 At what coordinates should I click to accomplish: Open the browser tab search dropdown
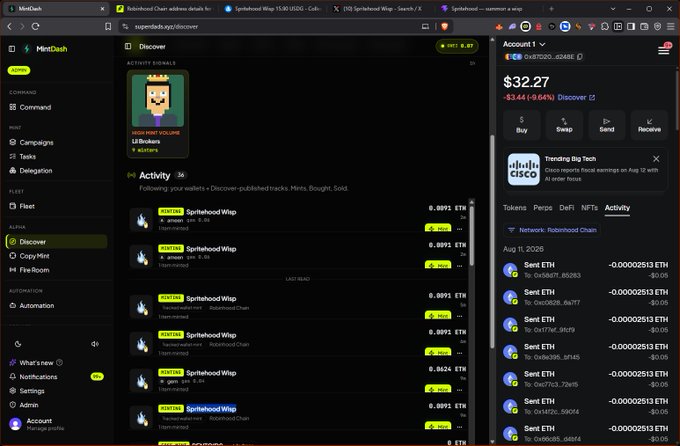tap(613, 9)
